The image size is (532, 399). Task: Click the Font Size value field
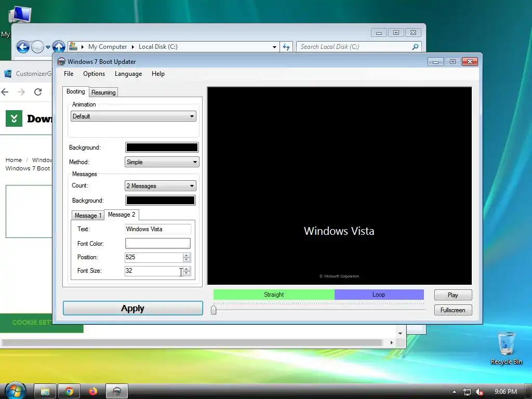pyautogui.click(x=153, y=271)
